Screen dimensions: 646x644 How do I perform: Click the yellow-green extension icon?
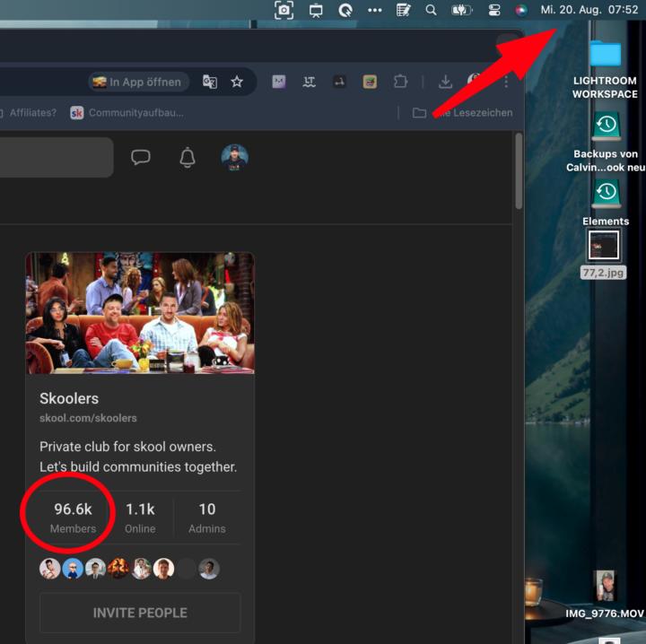[370, 82]
